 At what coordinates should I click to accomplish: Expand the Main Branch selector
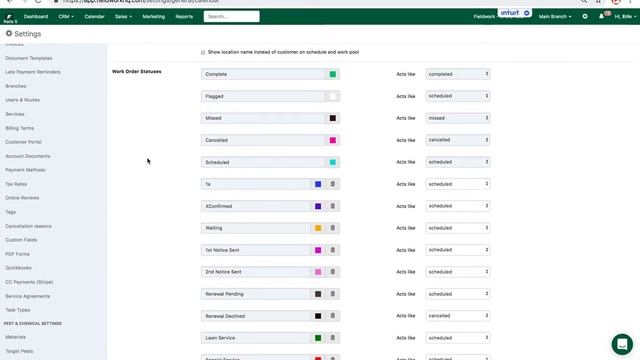[x=555, y=17]
